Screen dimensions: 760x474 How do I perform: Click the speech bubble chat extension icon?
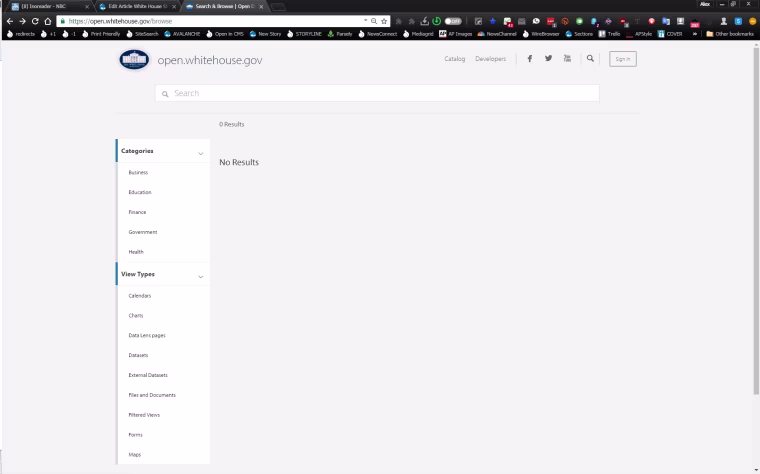click(536, 21)
